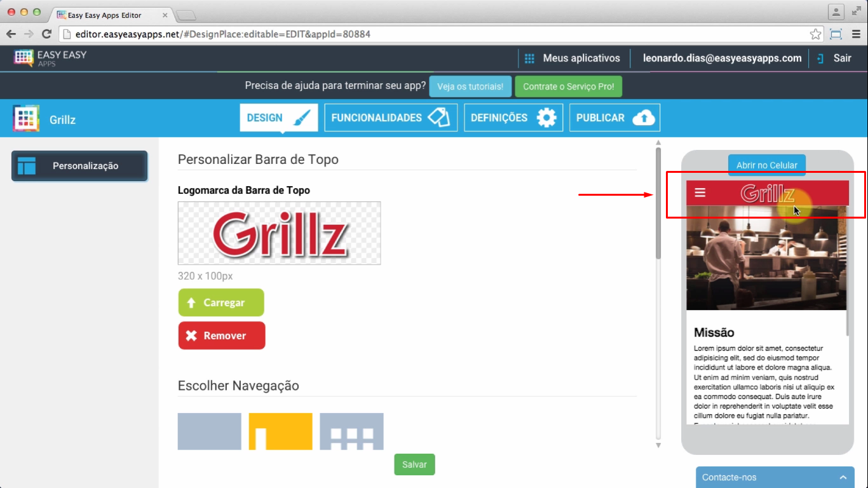
Task: Select the yellow navigation layout option
Action: 280,431
